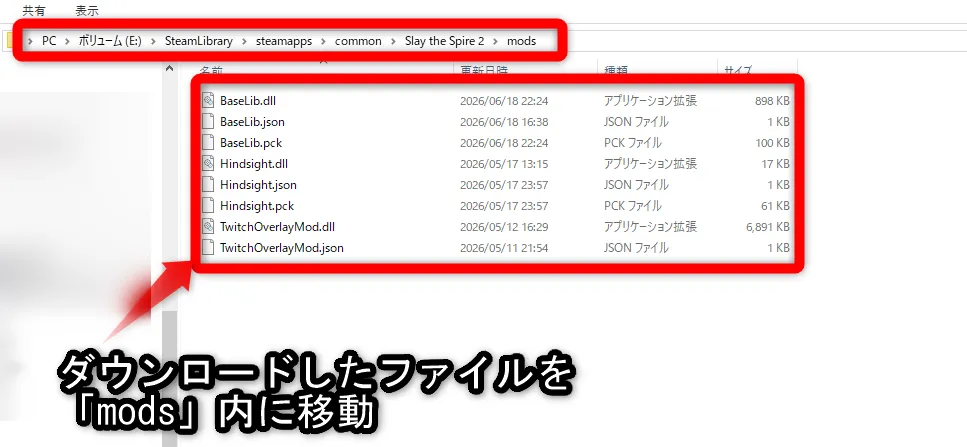Select the Hindsight.json file name
The image size is (967, 447).
[258, 184]
